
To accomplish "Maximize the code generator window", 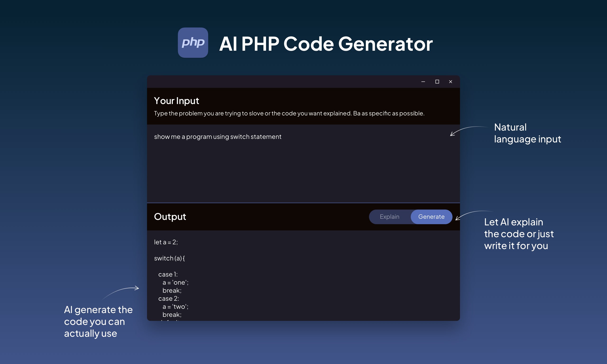I will point(437,82).
